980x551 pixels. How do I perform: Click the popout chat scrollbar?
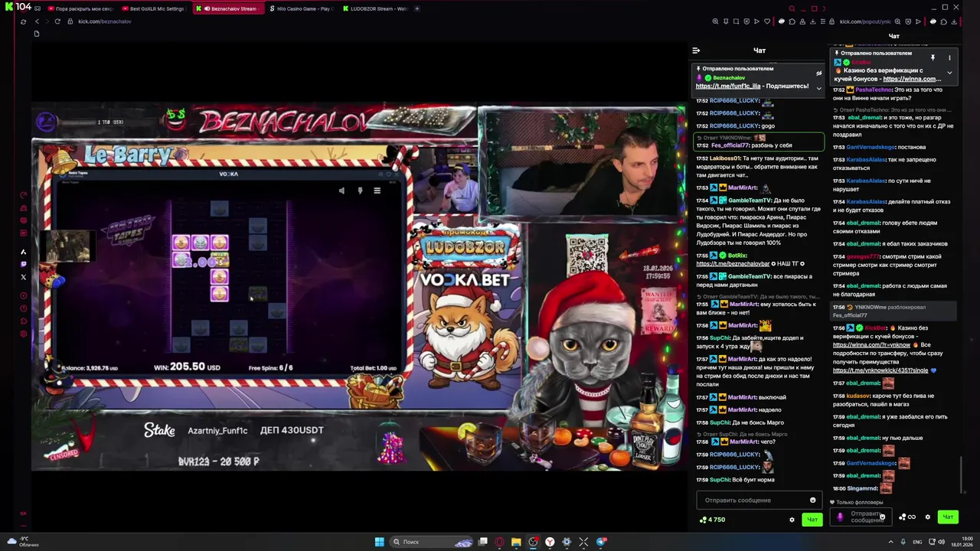[961, 474]
